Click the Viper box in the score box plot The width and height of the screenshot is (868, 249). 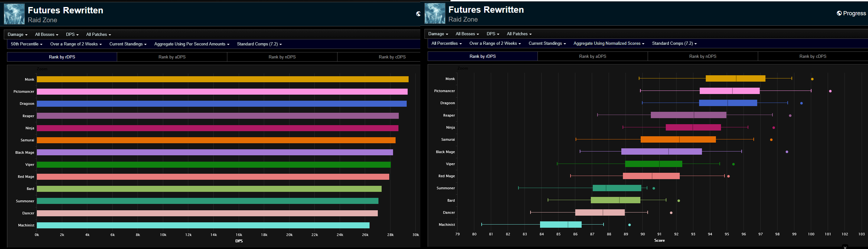(654, 164)
